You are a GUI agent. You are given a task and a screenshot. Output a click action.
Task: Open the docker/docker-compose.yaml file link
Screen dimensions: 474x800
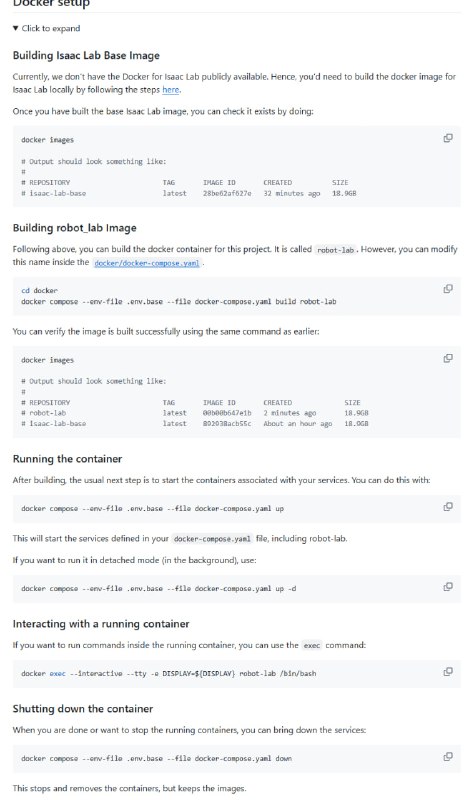click(146, 263)
